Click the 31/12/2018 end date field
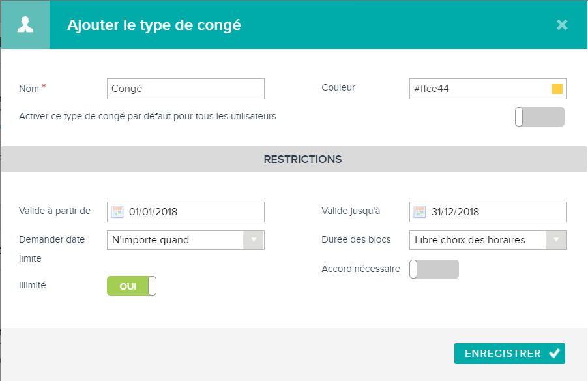 [x=488, y=212]
